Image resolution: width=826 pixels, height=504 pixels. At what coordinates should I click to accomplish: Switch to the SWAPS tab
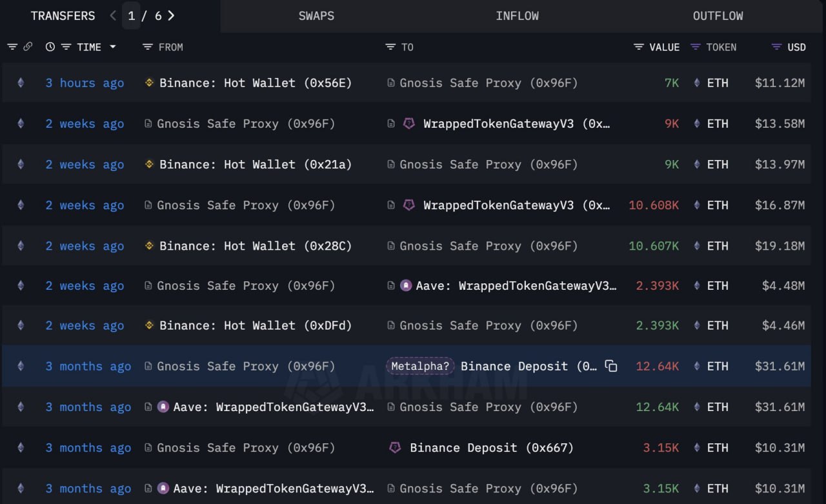coord(316,16)
